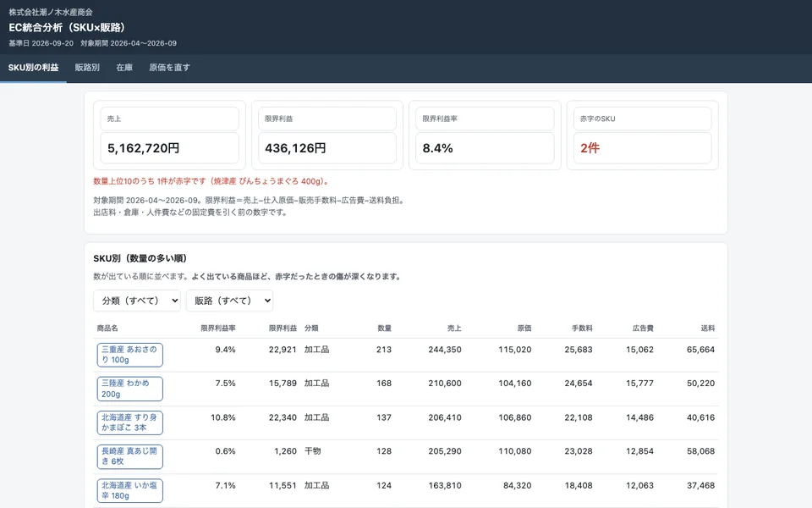Click the quantity cell 168

click(x=384, y=383)
